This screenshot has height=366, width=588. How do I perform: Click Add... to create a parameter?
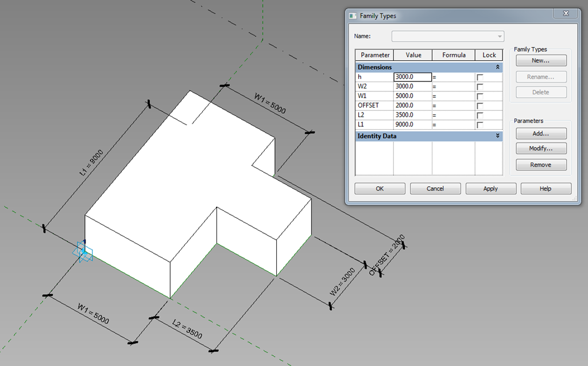point(540,133)
